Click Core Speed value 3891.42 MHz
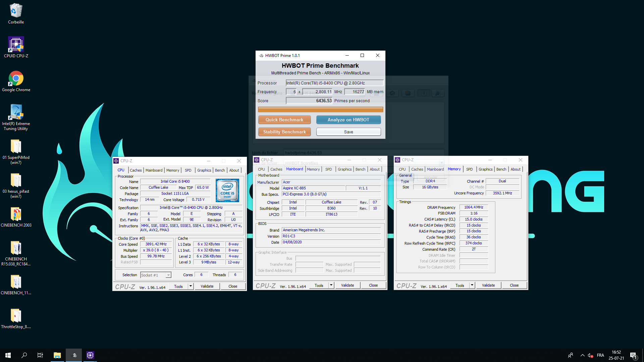Image resolution: width=644 pixels, height=362 pixels. click(156, 244)
